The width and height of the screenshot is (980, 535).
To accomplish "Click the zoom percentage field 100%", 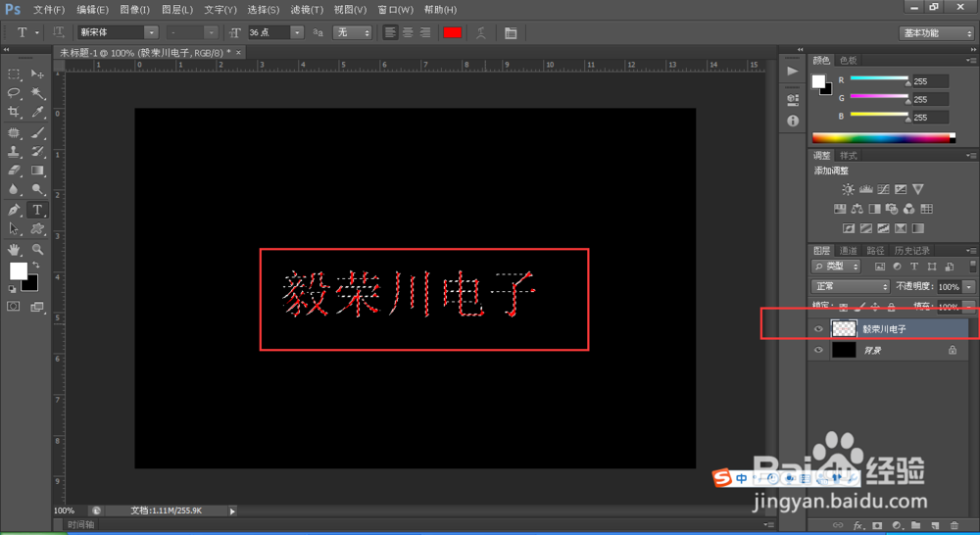I will point(65,511).
